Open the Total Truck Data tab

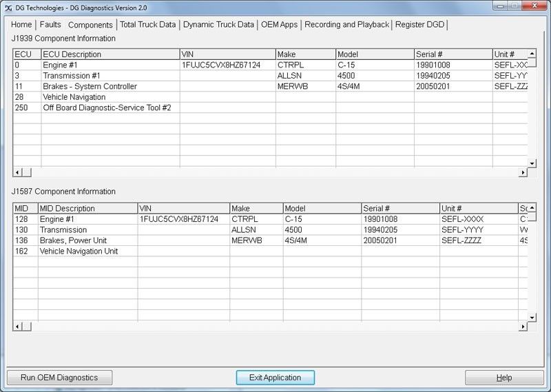click(x=147, y=25)
